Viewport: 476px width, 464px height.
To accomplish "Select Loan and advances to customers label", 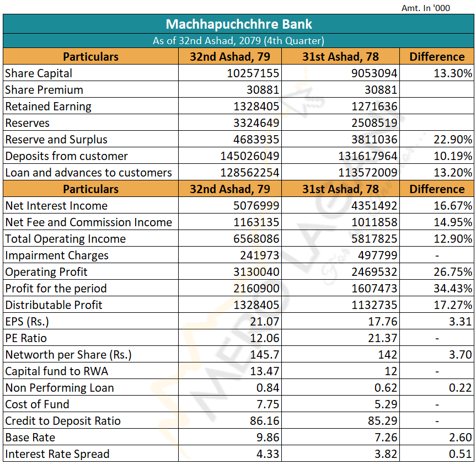I will [88, 173].
